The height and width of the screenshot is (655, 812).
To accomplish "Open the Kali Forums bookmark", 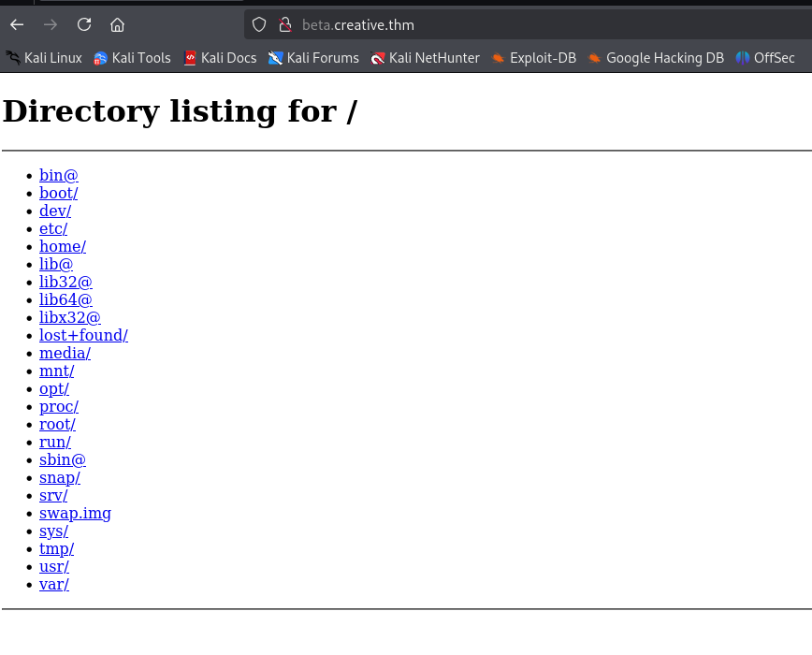I will pyautogui.click(x=313, y=58).
